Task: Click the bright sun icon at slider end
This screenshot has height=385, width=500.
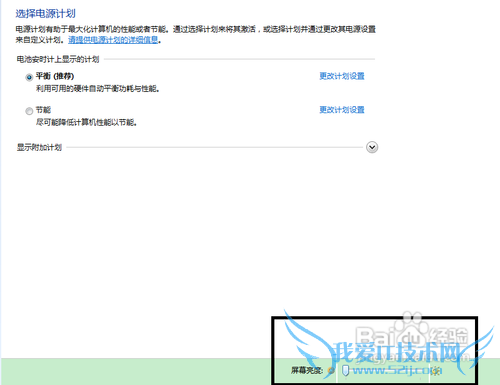Action: [436, 370]
